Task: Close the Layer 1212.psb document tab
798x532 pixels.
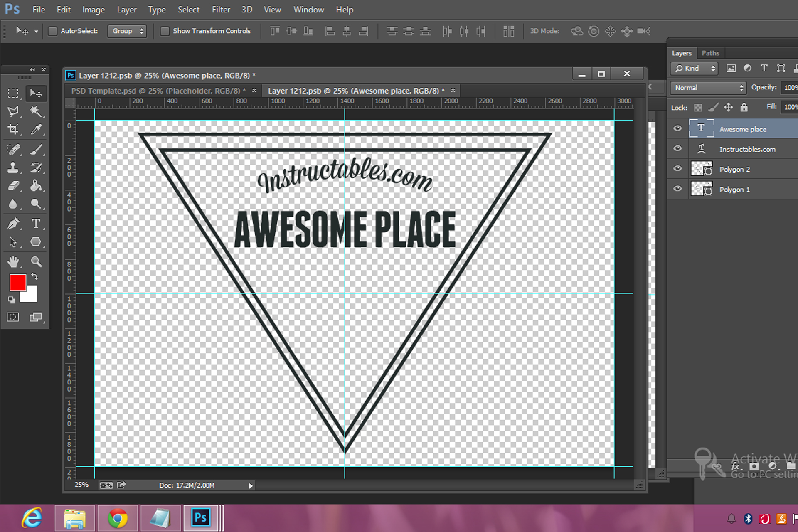Action: (453, 90)
